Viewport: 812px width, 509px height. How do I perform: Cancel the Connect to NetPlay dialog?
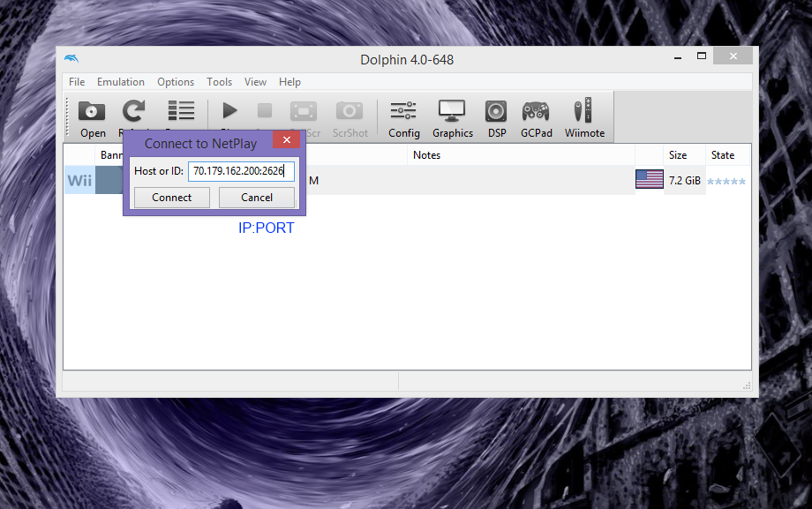coord(257,198)
